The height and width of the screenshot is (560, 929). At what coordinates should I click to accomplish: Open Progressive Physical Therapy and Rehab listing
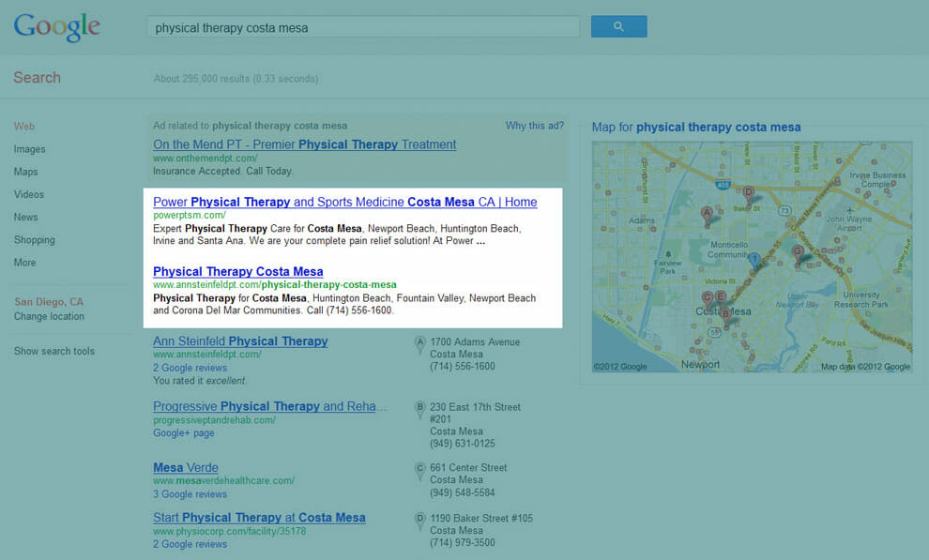pyautogui.click(x=270, y=406)
